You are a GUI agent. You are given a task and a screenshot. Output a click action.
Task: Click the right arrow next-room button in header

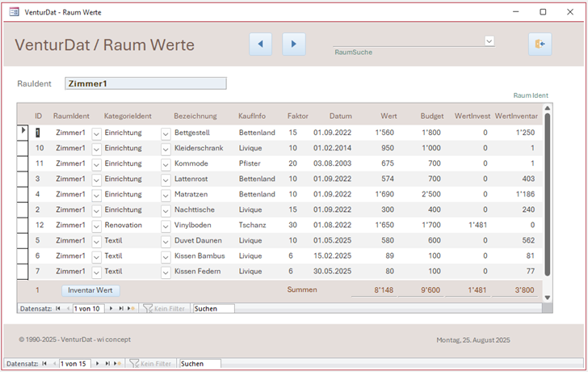(x=294, y=44)
